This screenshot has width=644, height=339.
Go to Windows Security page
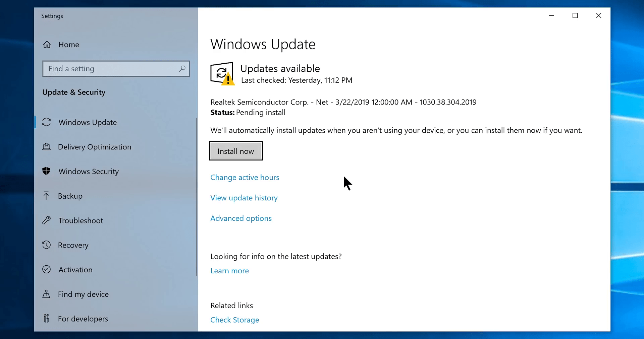(116, 171)
